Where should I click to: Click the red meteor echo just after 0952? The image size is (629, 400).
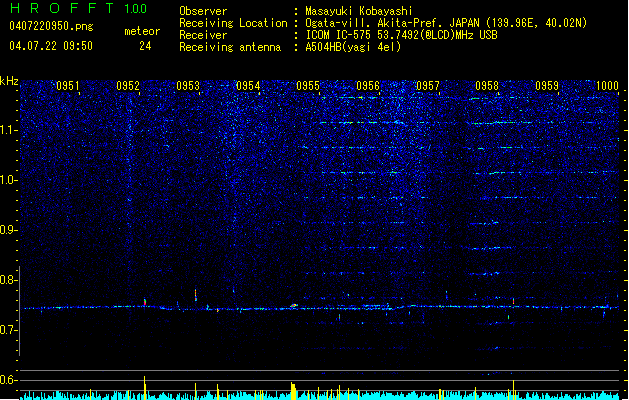coord(145,302)
